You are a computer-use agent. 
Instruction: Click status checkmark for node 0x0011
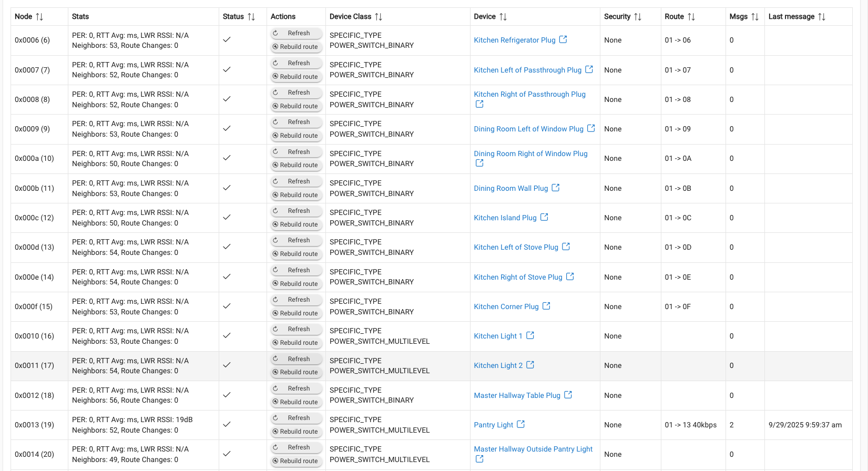click(x=227, y=365)
